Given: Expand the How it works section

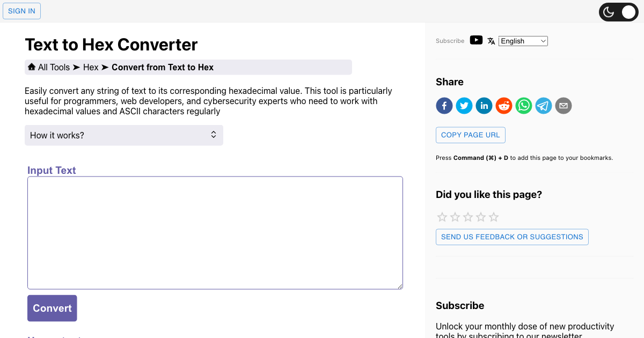Looking at the screenshot, I should point(123,135).
